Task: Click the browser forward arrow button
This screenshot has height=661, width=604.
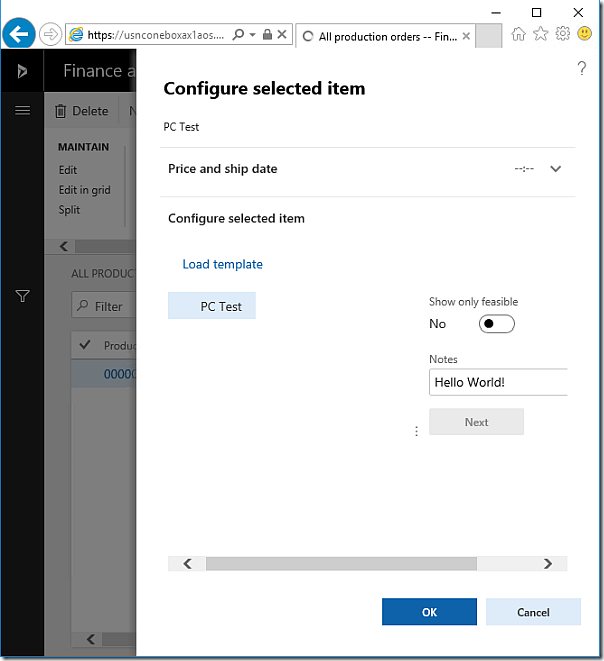Action: 50,35
